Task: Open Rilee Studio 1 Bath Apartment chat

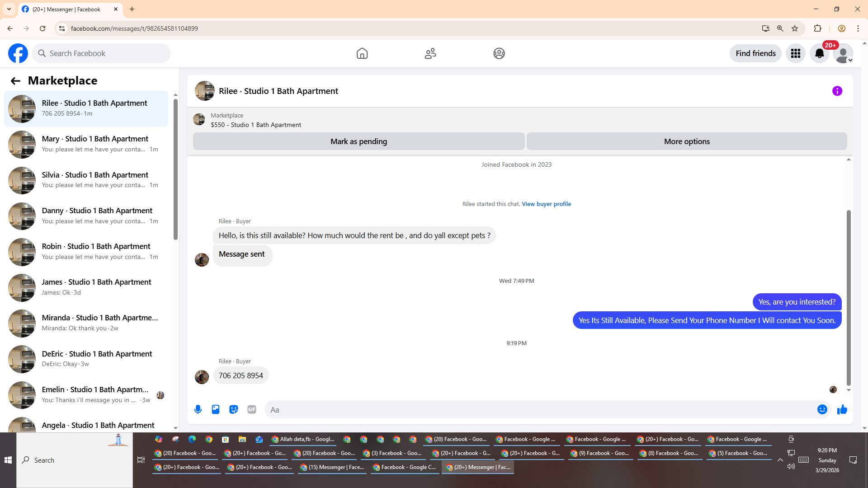Action: point(86,108)
